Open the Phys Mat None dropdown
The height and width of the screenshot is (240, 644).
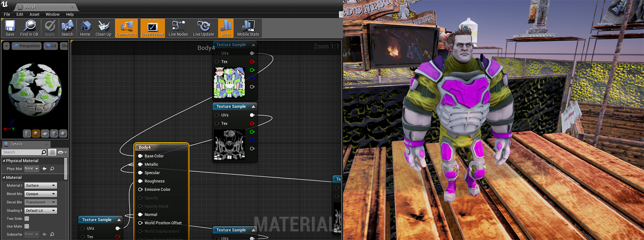point(31,169)
